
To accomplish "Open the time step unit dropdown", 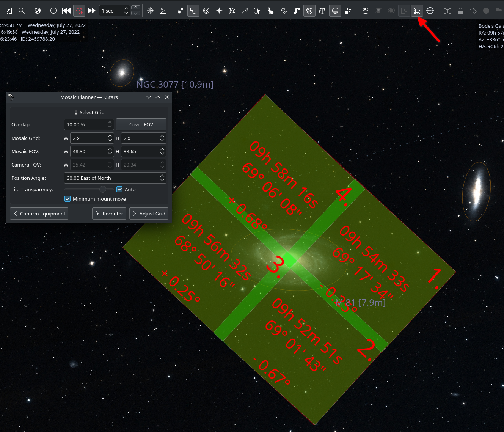I will click(x=115, y=11).
